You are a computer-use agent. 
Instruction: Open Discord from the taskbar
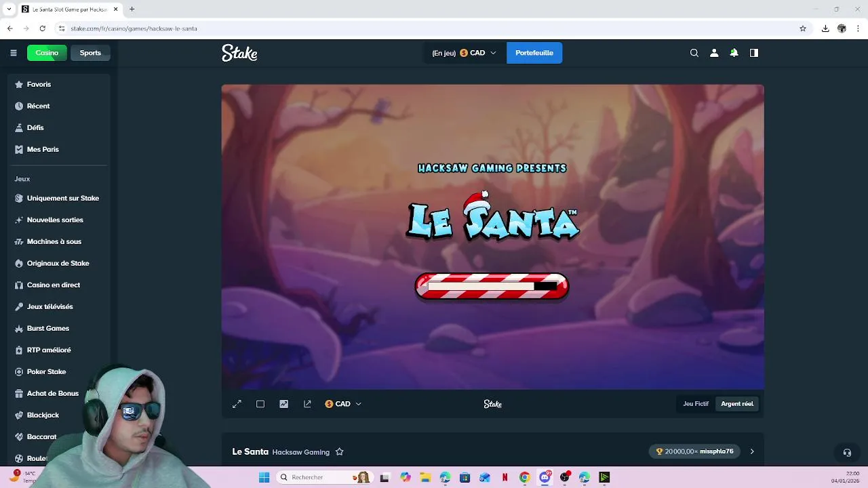[545, 477]
